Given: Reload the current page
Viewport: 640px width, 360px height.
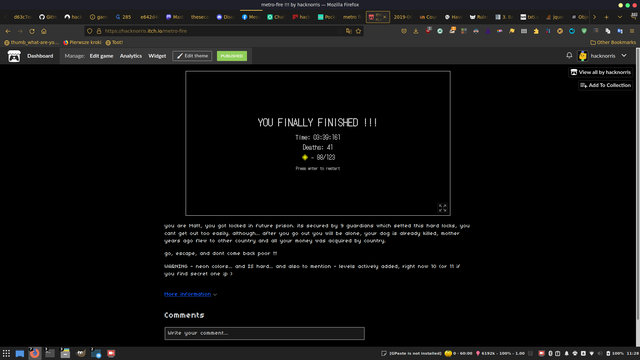Looking at the screenshot, I should [x=31, y=31].
